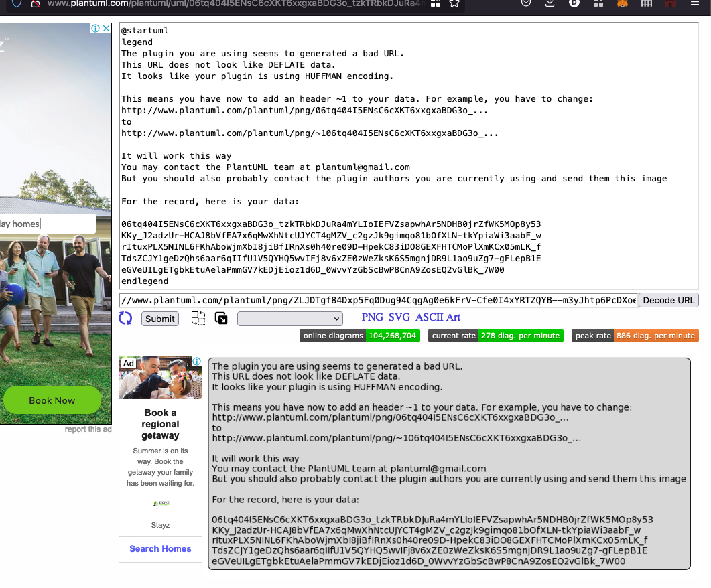This screenshot has height=588, width=711.
Task: Open the browser hamburger menu
Action: coord(695,3)
